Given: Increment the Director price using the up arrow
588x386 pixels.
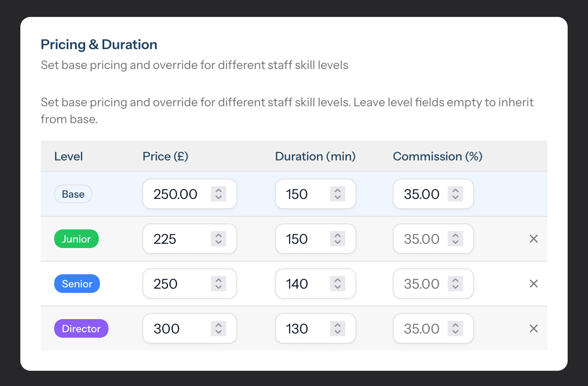Looking at the screenshot, I should pyautogui.click(x=218, y=325).
